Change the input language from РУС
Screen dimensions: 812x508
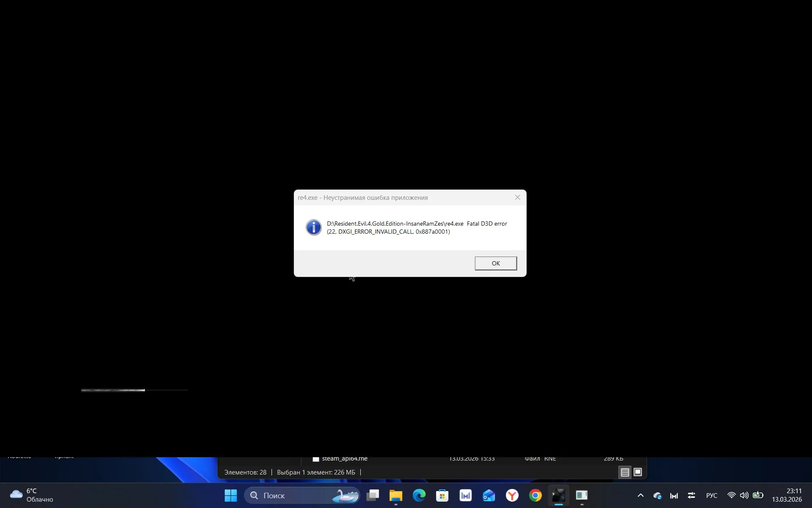[x=711, y=495]
